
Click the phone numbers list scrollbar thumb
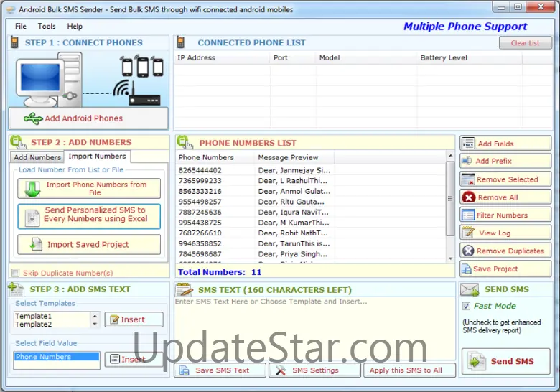point(450,198)
